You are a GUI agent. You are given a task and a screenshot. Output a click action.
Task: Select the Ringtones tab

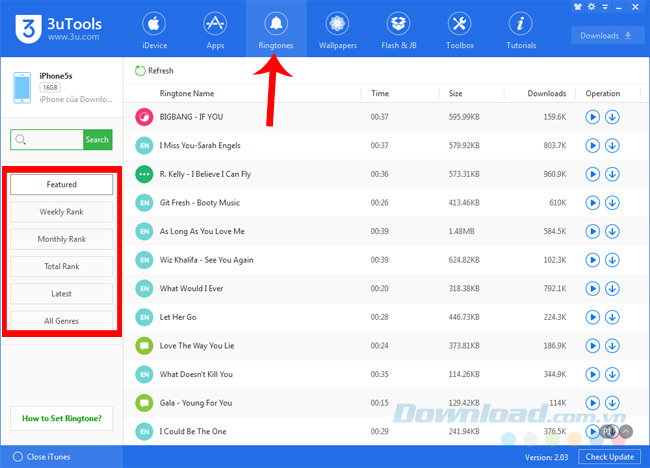(275, 30)
